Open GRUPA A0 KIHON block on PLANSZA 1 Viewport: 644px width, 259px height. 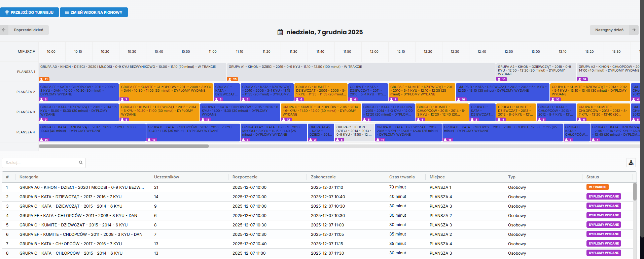tap(133, 72)
